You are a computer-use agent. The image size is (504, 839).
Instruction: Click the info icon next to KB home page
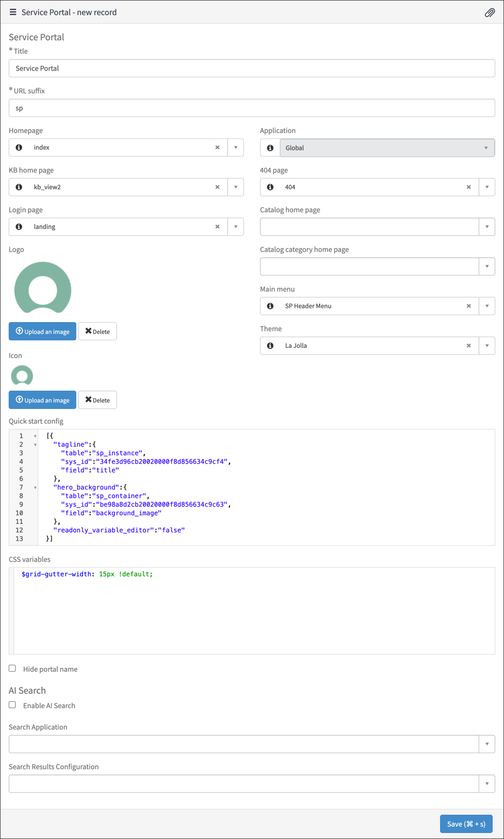point(19,187)
